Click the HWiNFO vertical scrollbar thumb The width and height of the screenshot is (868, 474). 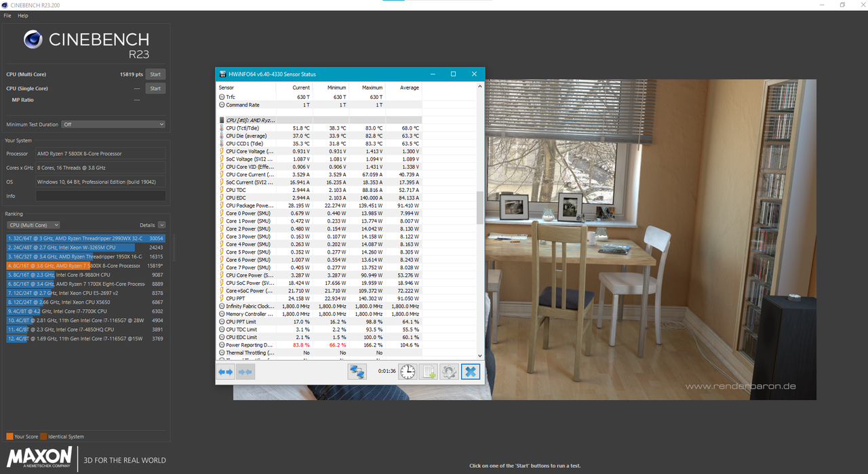tap(480, 208)
